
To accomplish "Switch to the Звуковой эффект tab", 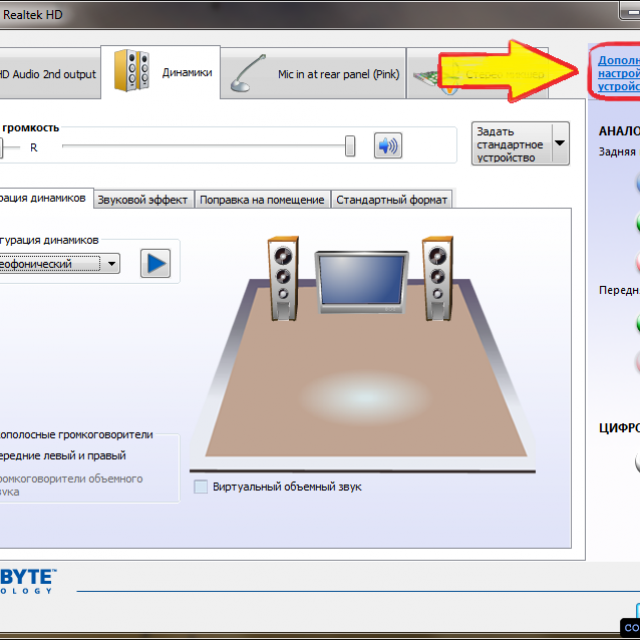I will click(x=143, y=200).
